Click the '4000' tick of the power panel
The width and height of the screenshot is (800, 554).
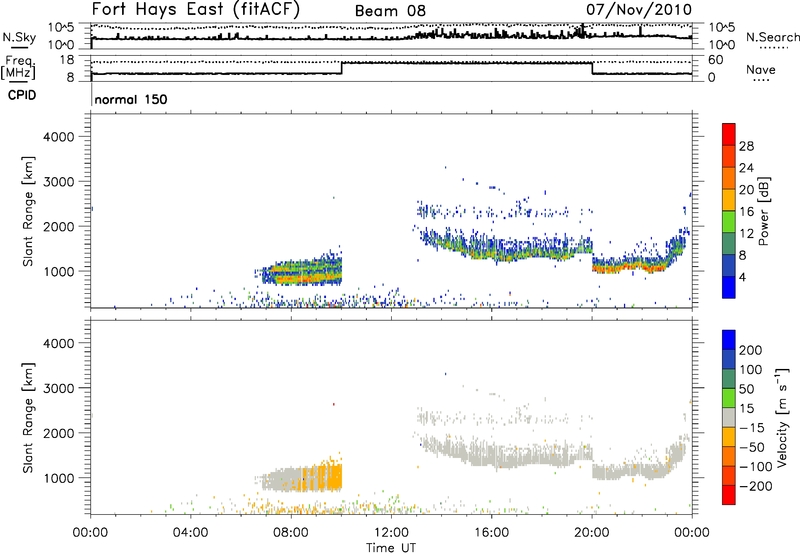click(x=59, y=137)
